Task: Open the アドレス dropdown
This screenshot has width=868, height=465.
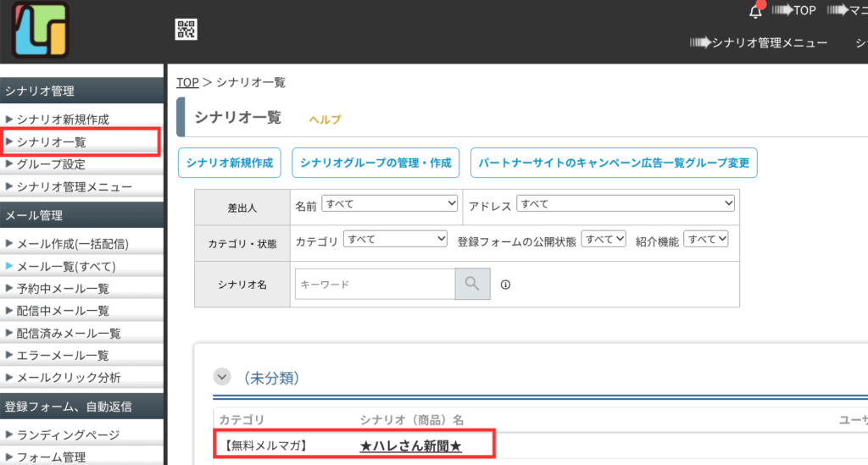Action: 626,203
